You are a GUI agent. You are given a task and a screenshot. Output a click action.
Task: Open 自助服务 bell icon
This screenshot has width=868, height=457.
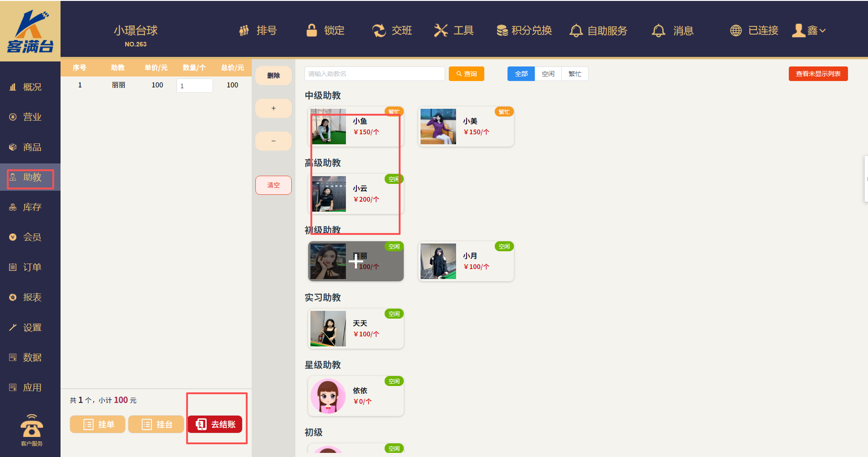tap(576, 30)
